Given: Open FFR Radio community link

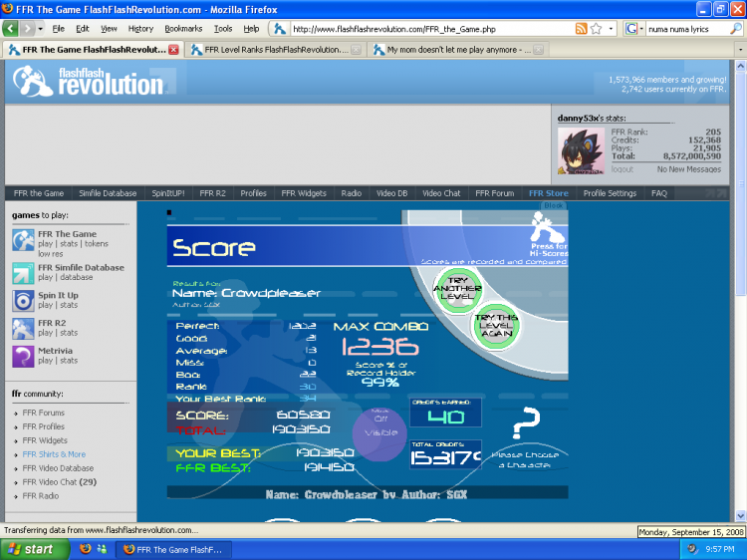Looking at the screenshot, I should 41,495.
